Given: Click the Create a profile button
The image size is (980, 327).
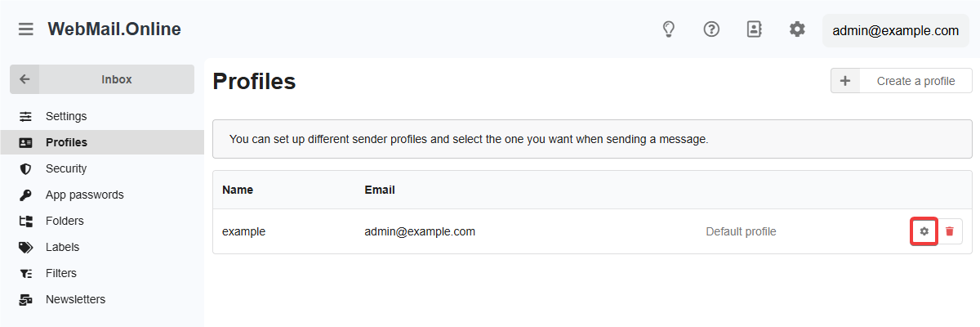Looking at the screenshot, I should [902, 81].
